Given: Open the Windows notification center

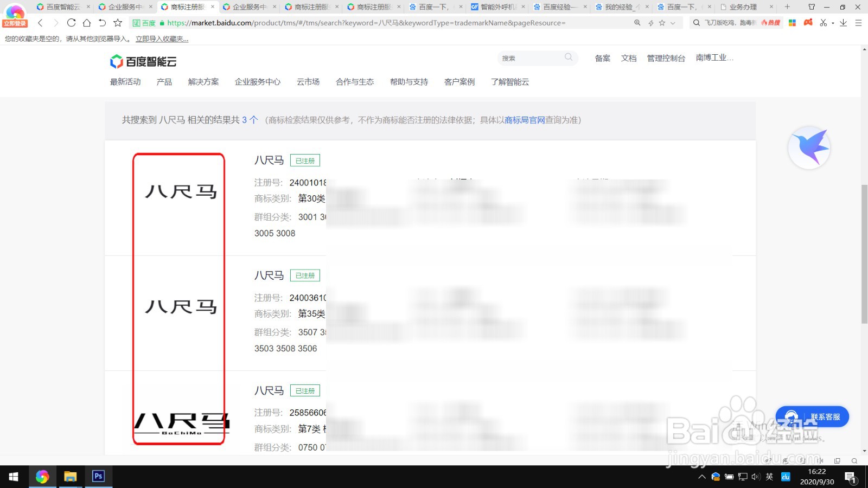Looking at the screenshot, I should pyautogui.click(x=851, y=477).
